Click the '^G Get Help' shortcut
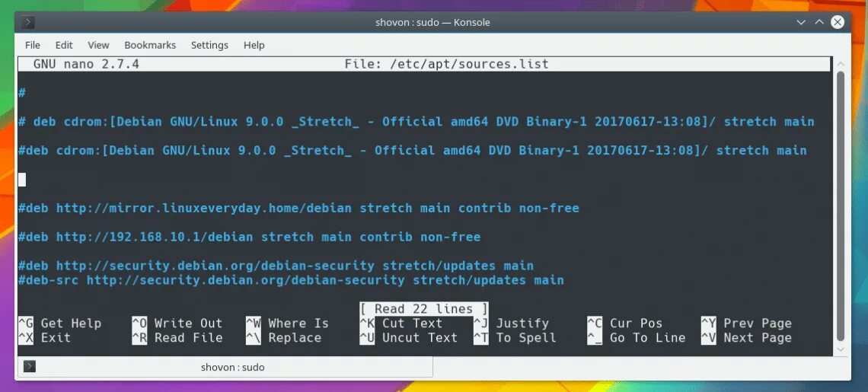The image size is (868, 392). [x=60, y=323]
